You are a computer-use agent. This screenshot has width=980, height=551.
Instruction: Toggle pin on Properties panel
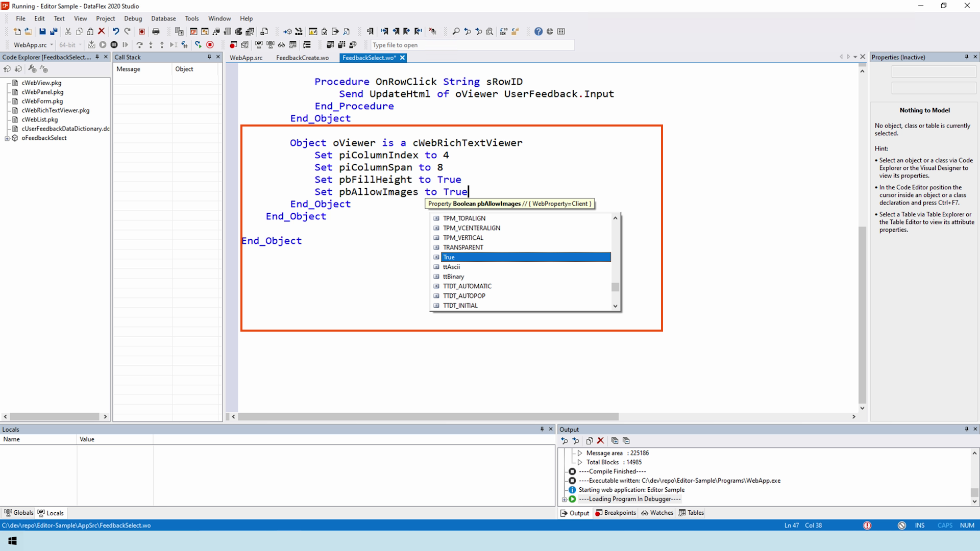point(966,57)
